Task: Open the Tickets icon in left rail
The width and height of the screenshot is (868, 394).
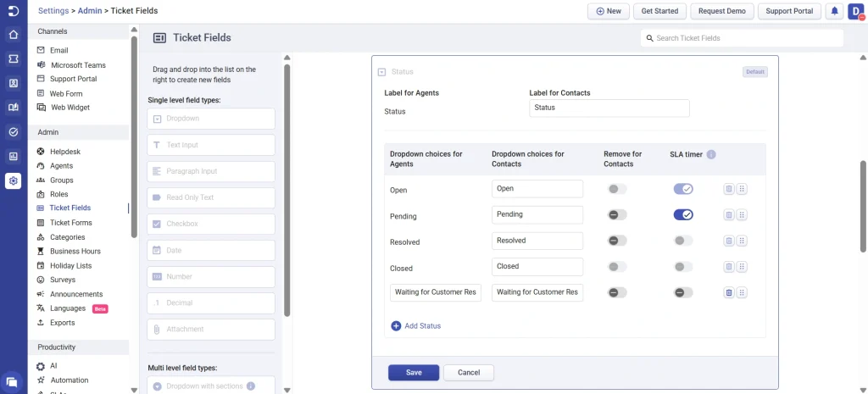Action: pyautogui.click(x=14, y=58)
